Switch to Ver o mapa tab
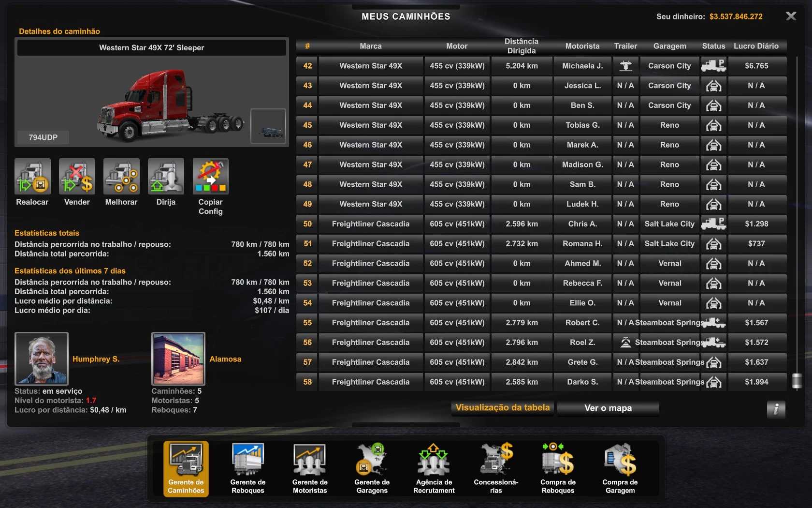This screenshot has width=812, height=508. [608, 408]
